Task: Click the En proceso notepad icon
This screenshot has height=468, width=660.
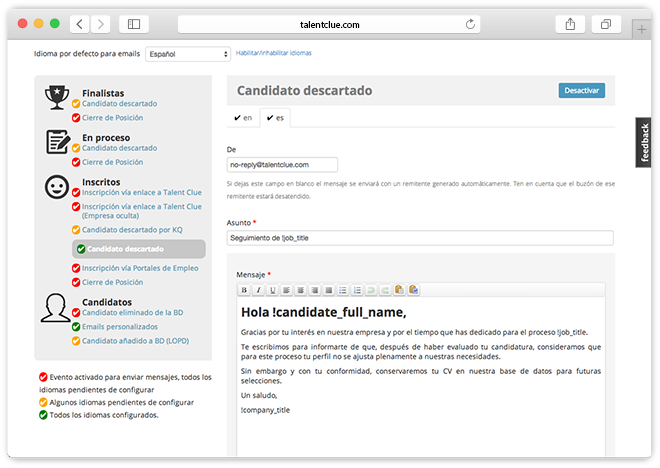Action: (58, 142)
